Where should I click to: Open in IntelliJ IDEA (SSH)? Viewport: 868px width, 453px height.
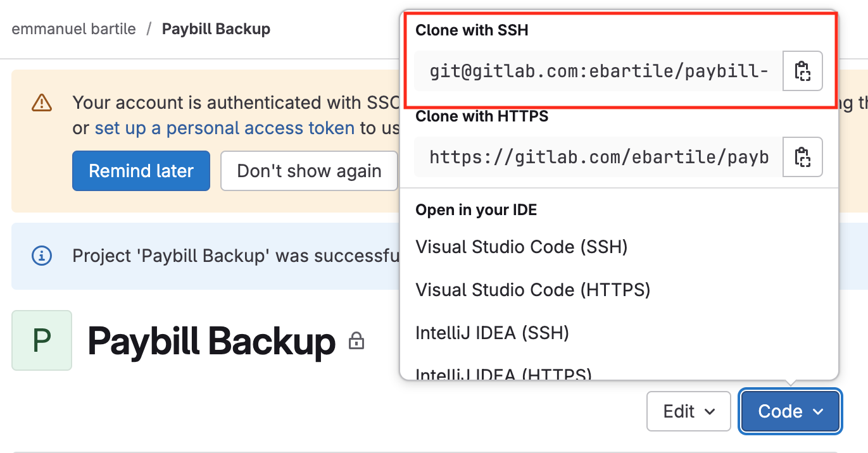(492, 333)
